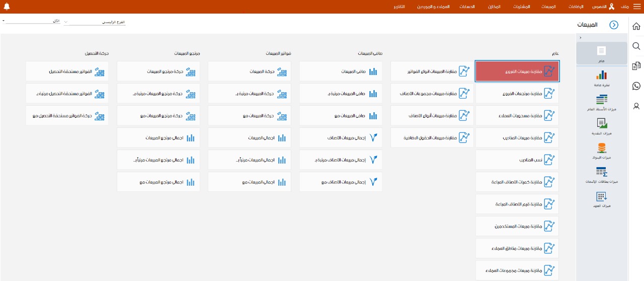Open the المشتريات menu

(522, 7)
